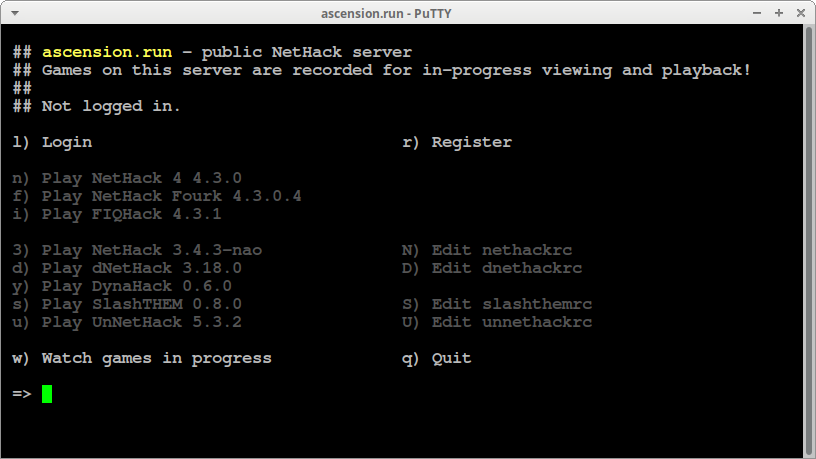This screenshot has height=459, width=816.
Task: Click the Edit slashthemrc entry
Action: point(497,304)
